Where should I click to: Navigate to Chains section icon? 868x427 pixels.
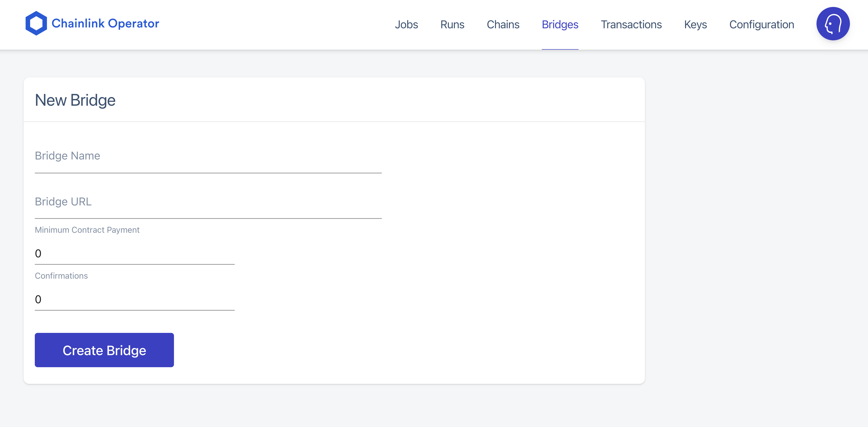[x=503, y=24]
